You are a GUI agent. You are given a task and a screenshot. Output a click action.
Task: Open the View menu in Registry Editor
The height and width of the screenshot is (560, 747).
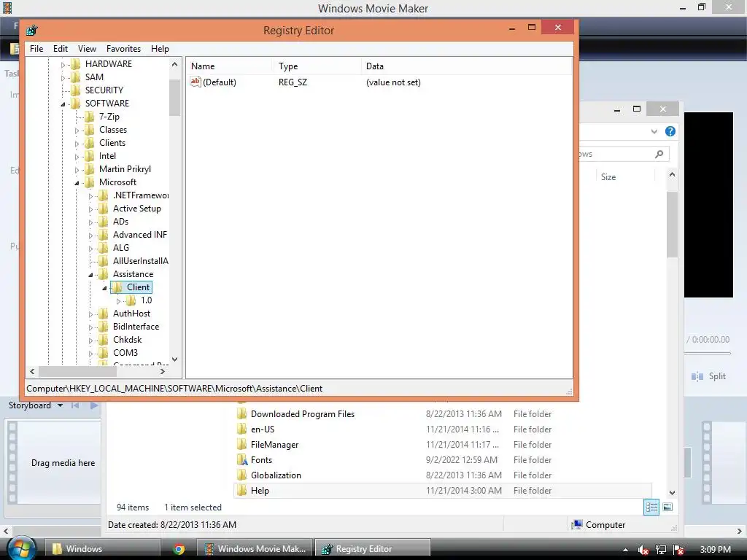[87, 49]
